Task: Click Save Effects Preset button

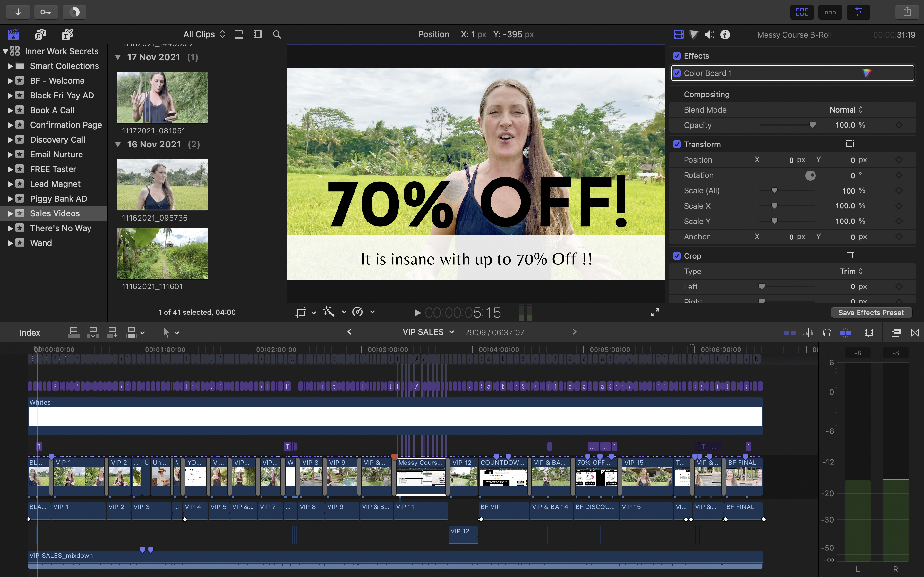Action: [x=871, y=313]
